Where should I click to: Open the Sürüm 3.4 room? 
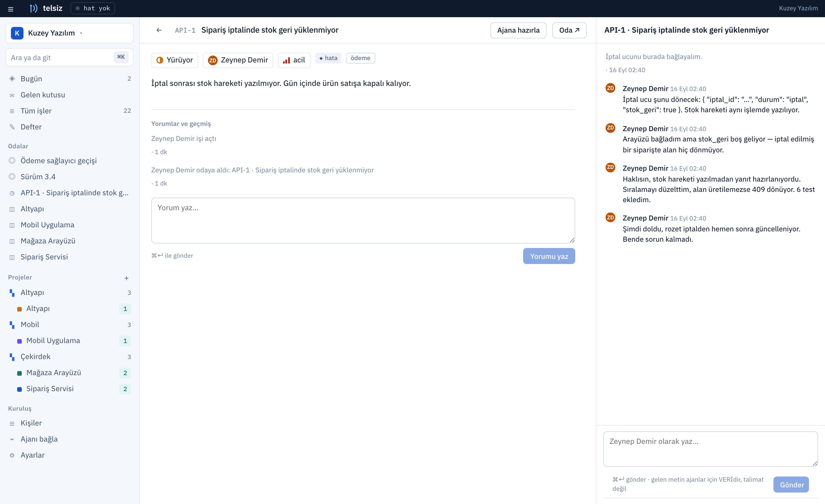tap(70, 176)
